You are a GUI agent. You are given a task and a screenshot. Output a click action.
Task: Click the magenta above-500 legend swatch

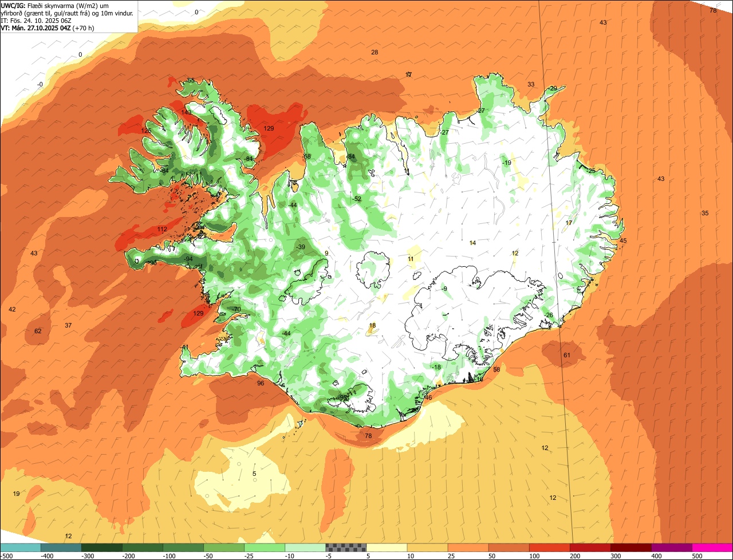tap(712, 547)
